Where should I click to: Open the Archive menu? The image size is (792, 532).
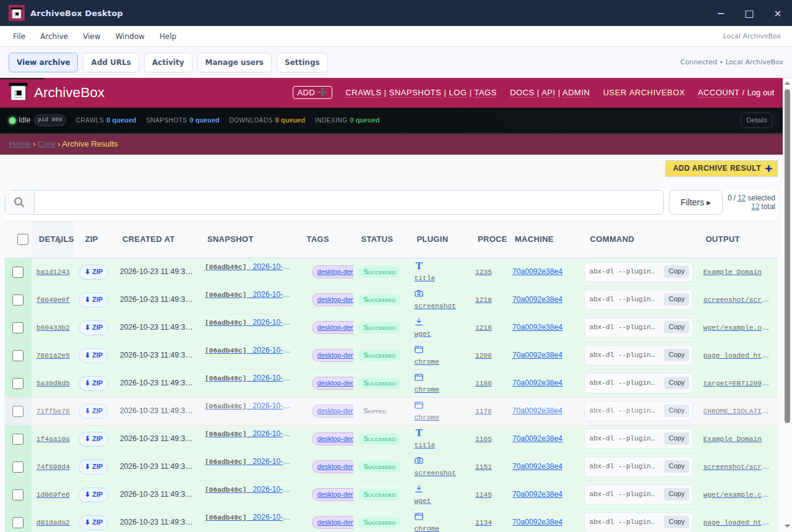tap(54, 36)
